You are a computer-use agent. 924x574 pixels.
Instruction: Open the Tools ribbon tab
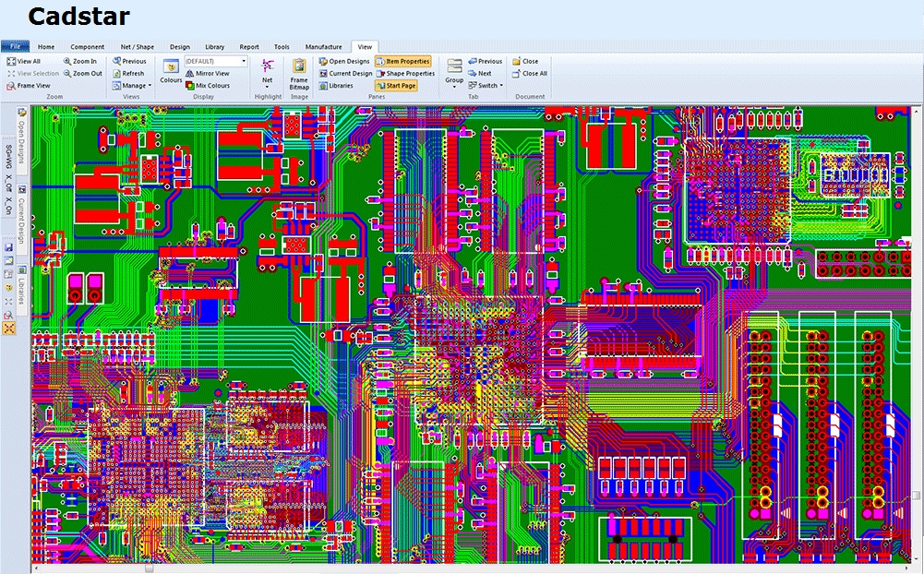pos(282,47)
